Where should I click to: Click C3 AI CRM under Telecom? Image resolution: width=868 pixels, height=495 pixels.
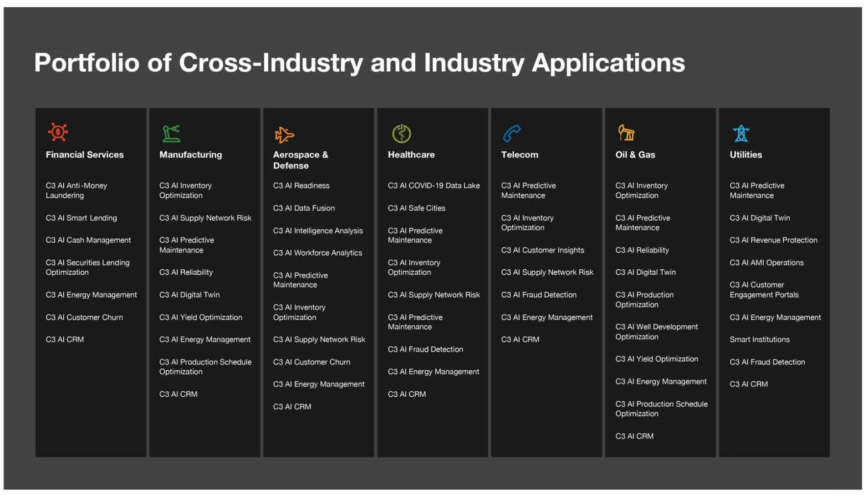[x=520, y=340]
